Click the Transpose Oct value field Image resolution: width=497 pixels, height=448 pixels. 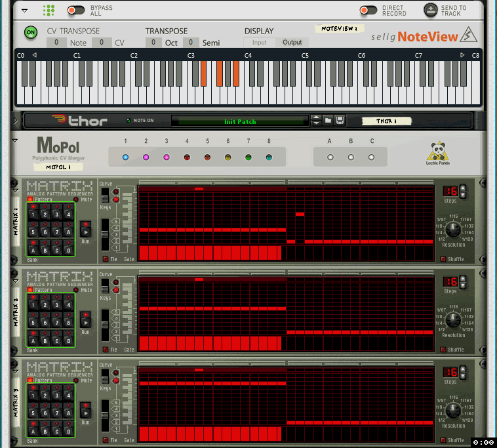[153, 43]
